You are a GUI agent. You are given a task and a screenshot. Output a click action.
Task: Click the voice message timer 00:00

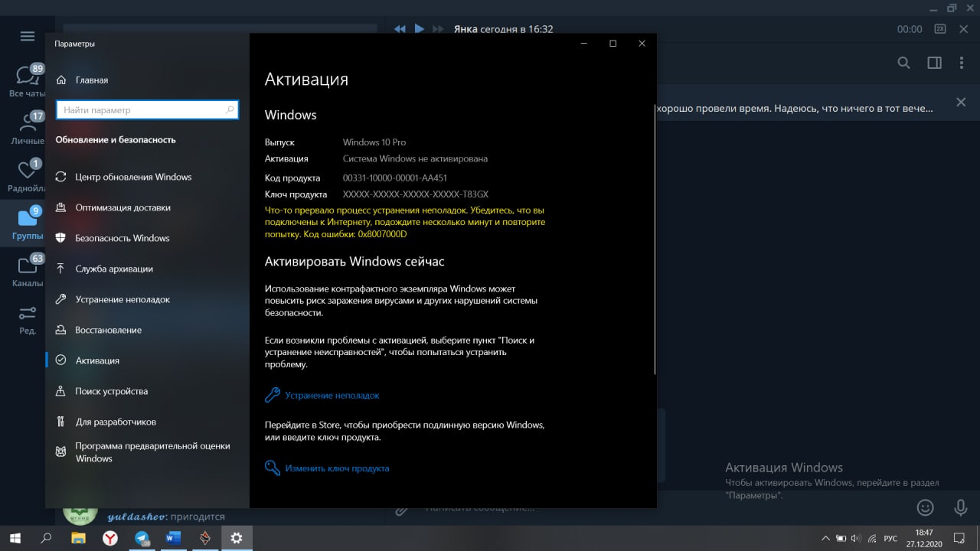(x=910, y=29)
